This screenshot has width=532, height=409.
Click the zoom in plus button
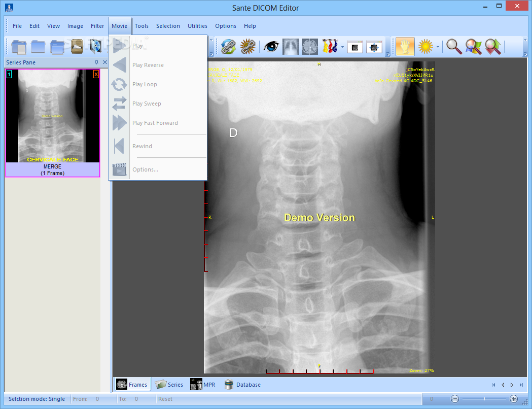[x=514, y=399]
